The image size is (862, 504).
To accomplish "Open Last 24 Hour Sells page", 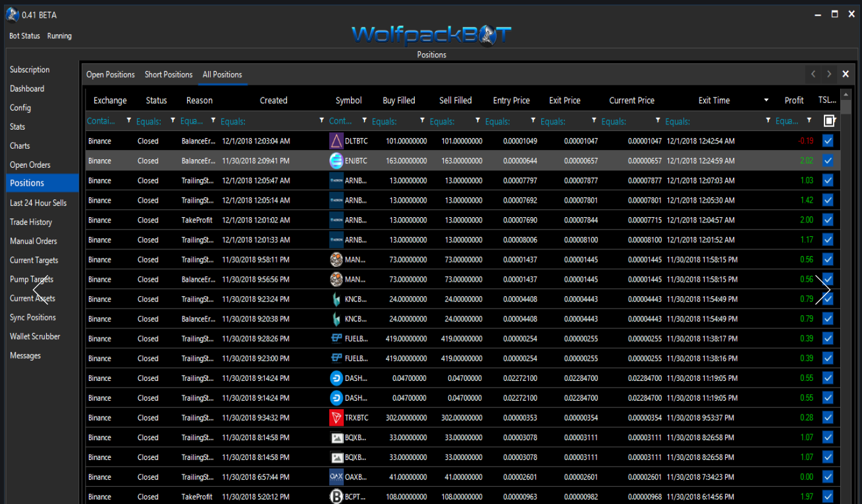I will (x=38, y=203).
